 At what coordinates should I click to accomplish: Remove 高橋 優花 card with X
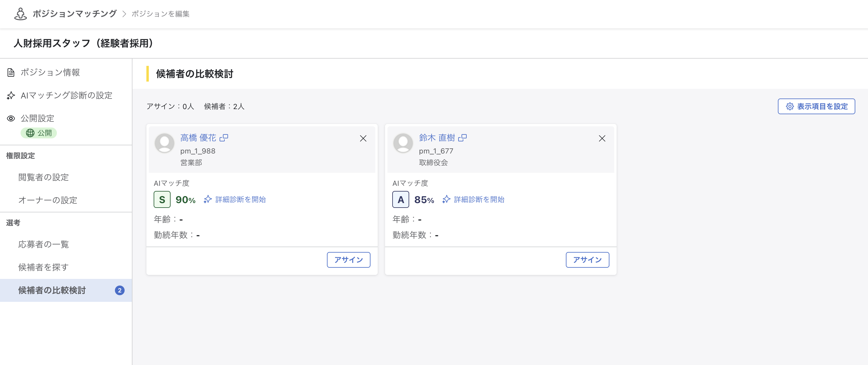pyautogui.click(x=363, y=138)
